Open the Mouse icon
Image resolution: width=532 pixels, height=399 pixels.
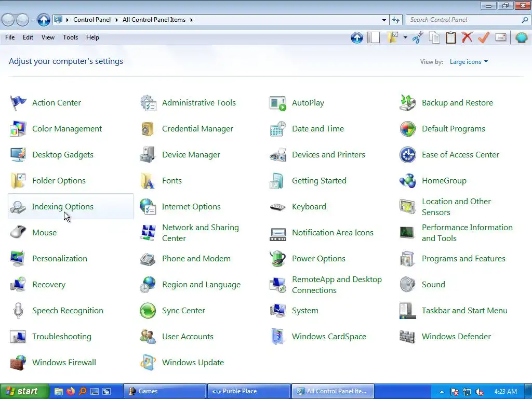coord(18,232)
